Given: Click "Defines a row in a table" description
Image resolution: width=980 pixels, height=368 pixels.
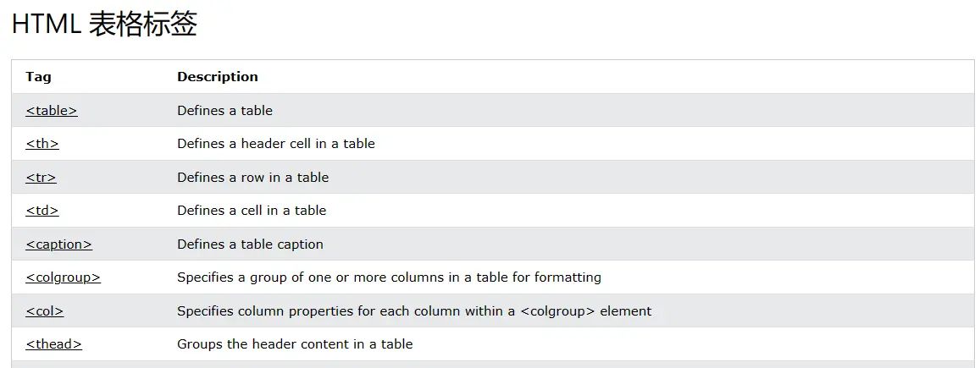Looking at the screenshot, I should [252, 178].
